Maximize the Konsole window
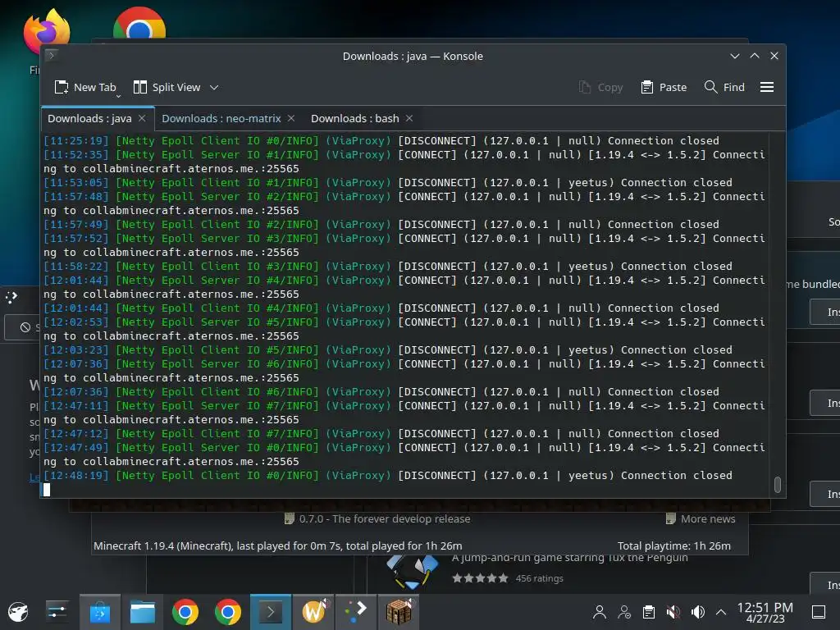 point(755,56)
